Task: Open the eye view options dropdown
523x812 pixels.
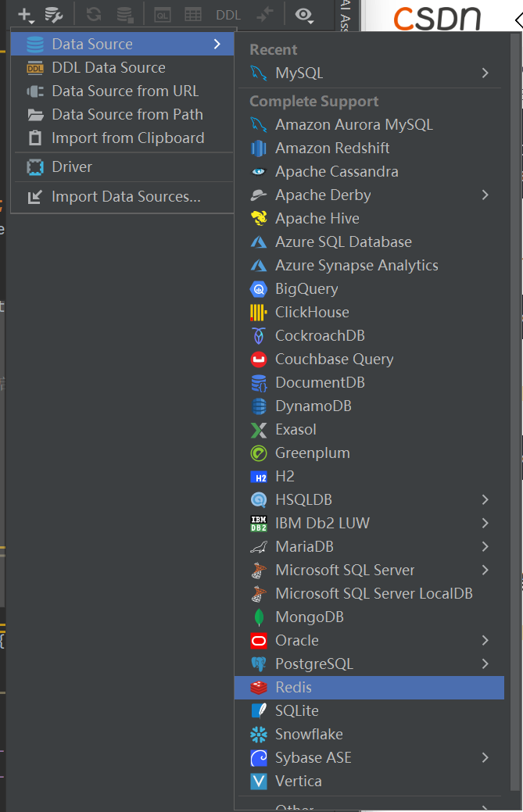Action: [304, 16]
